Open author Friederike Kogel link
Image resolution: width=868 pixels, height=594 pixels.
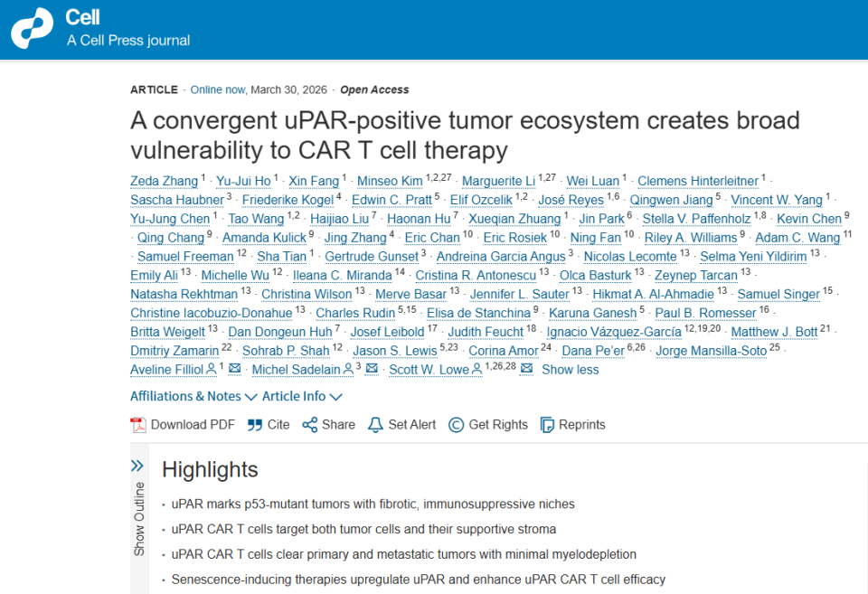pyautogui.click(x=288, y=200)
